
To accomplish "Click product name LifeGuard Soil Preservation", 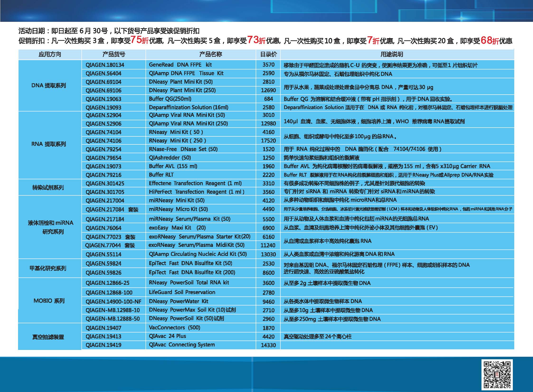I will point(182,292).
